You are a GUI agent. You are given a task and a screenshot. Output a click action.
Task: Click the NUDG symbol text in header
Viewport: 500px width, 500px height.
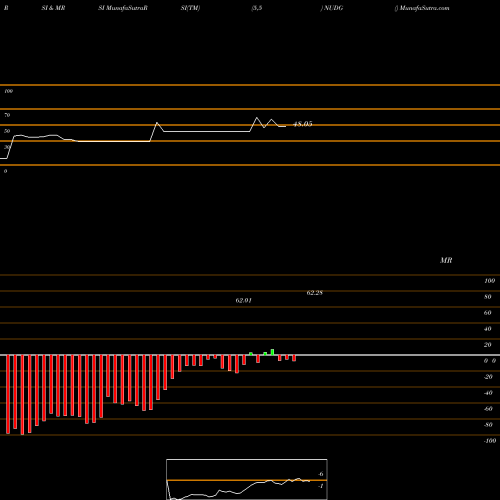(x=333, y=8)
